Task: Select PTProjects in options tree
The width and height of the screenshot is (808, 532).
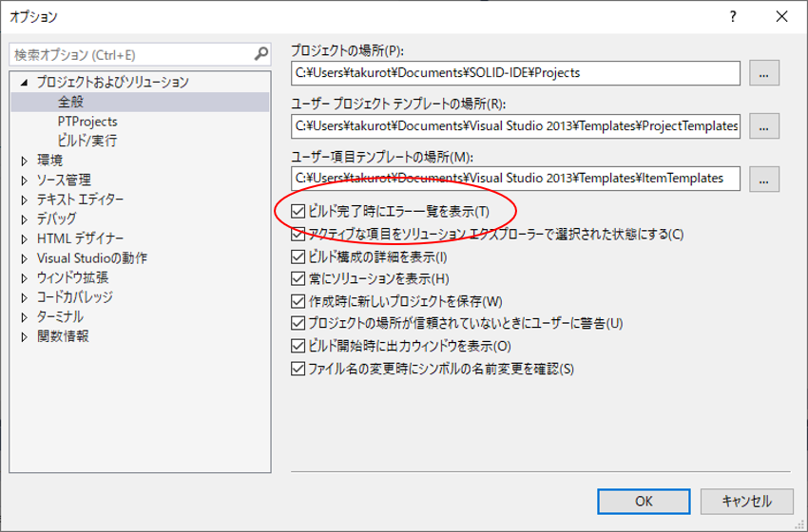Action: 87,122
